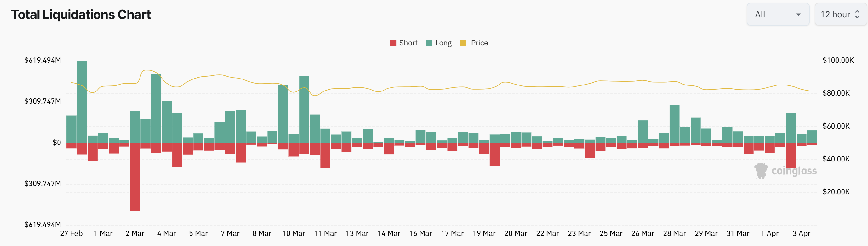Click the "$100.00K" price axis label
The image size is (868, 246).
[838, 61]
